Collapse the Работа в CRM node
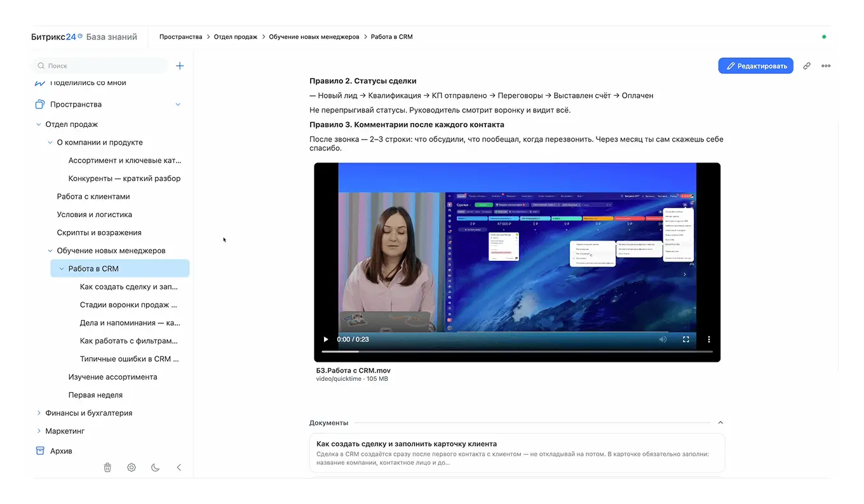 [x=62, y=269]
